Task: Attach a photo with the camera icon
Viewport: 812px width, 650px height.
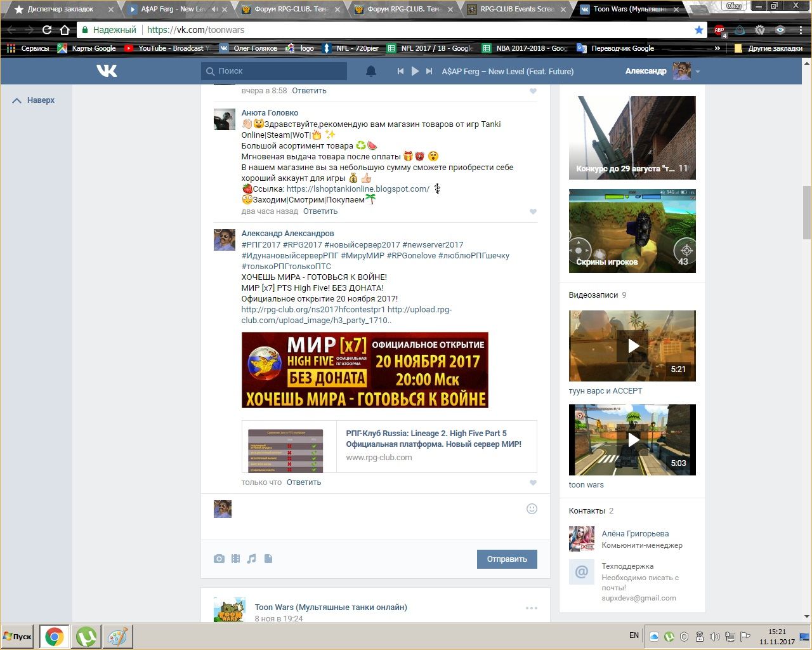Action: [x=219, y=559]
